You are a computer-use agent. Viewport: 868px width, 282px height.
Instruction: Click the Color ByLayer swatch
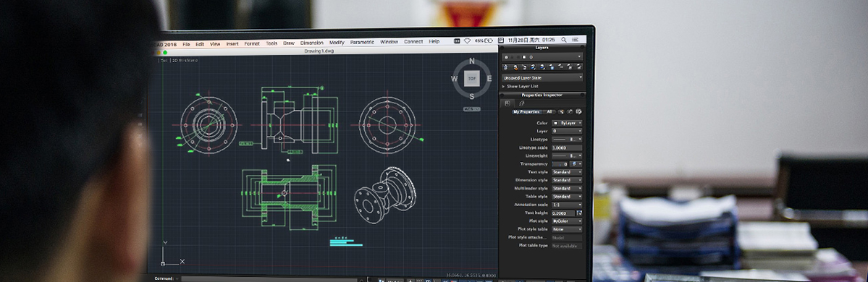point(556,124)
